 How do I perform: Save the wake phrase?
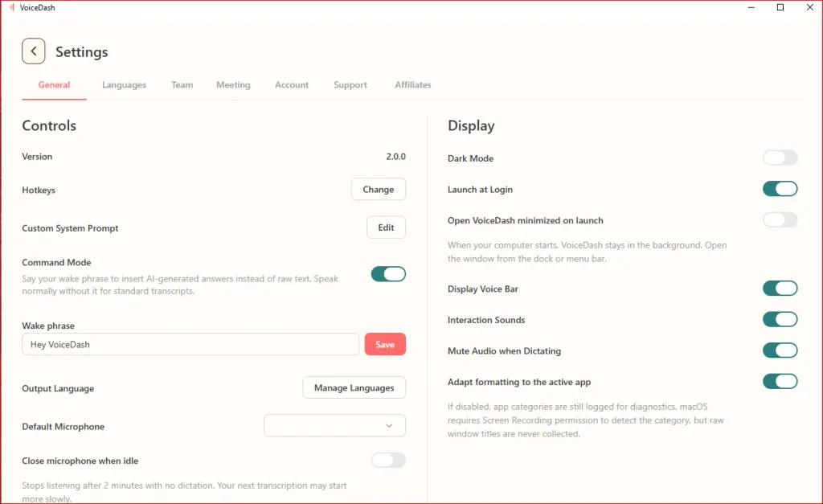(x=385, y=344)
